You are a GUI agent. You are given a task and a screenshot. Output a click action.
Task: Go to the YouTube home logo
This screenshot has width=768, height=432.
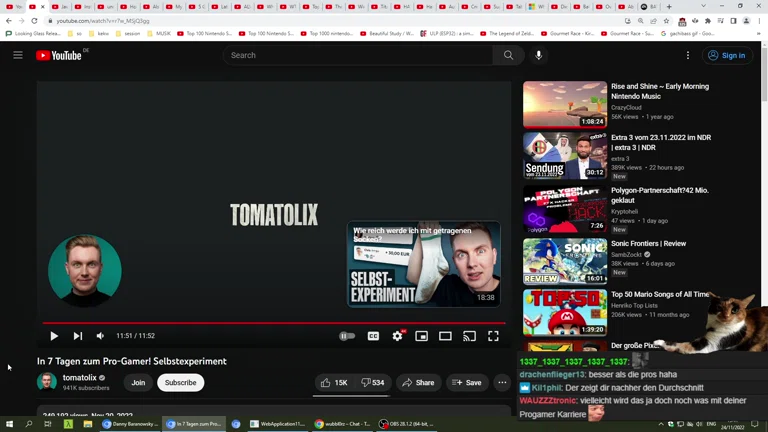(x=59, y=55)
